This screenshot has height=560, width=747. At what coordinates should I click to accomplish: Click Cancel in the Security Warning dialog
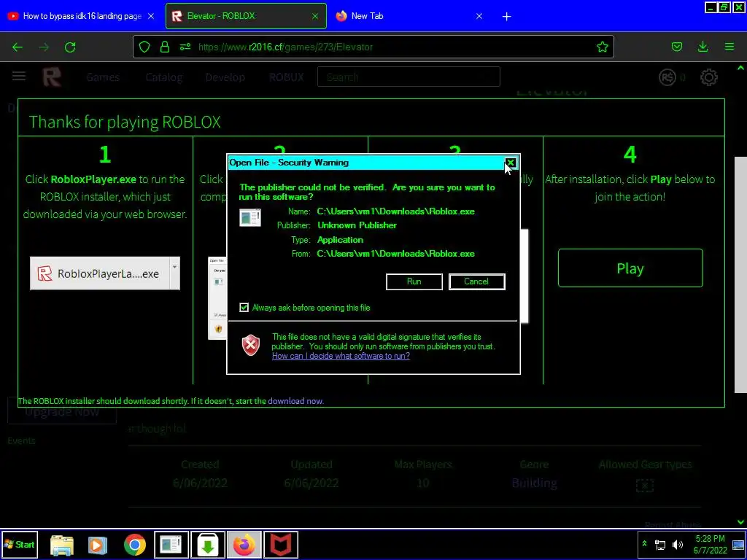point(476,281)
